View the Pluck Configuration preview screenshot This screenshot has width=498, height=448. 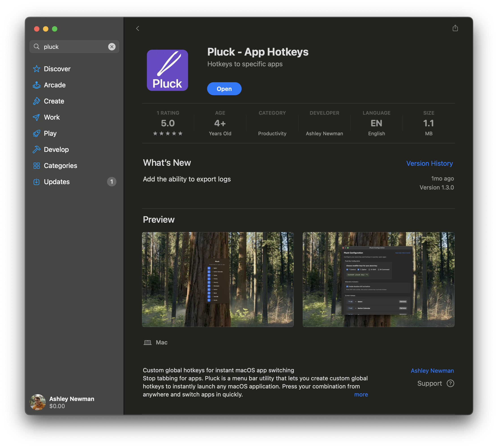378,279
